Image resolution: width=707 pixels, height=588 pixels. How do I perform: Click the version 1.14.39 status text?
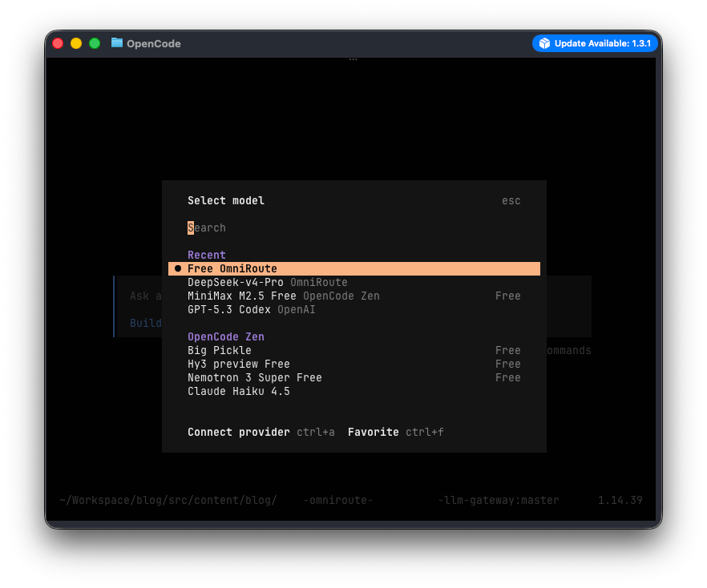(x=620, y=500)
